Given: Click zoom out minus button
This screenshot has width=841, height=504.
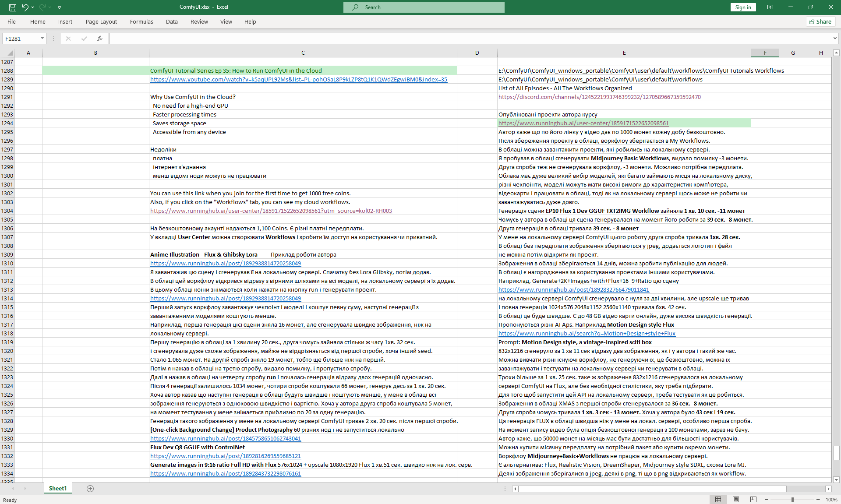Looking at the screenshot, I should tap(767, 500).
